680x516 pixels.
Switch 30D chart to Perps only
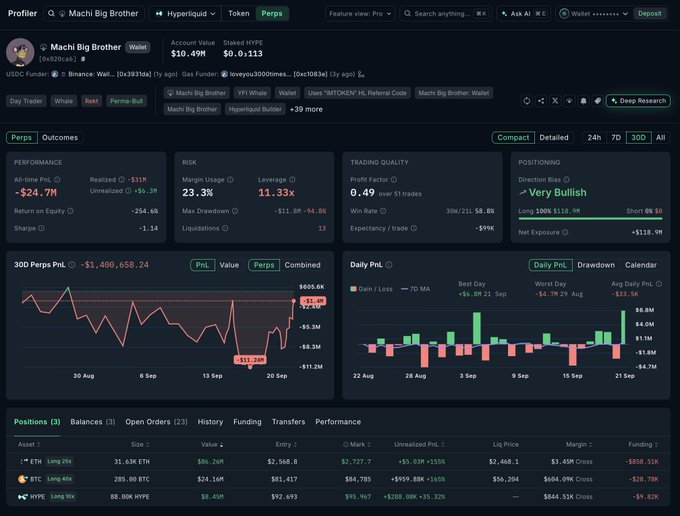click(x=264, y=265)
